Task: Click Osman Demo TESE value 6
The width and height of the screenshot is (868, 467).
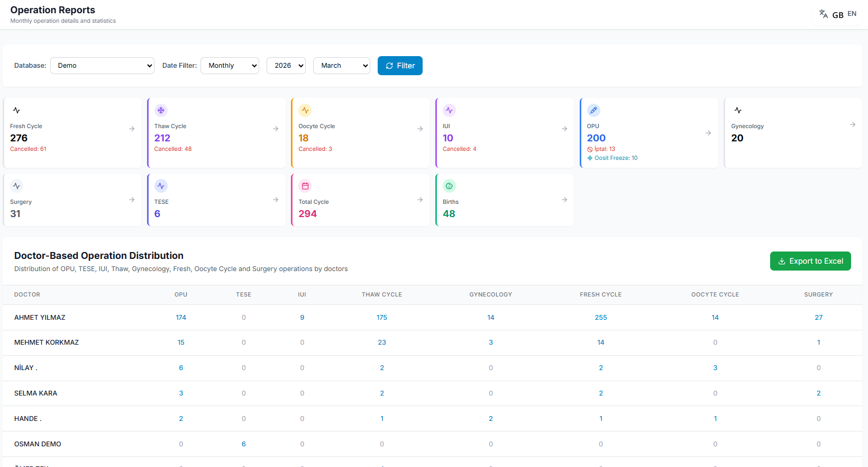Action: (x=243, y=444)
